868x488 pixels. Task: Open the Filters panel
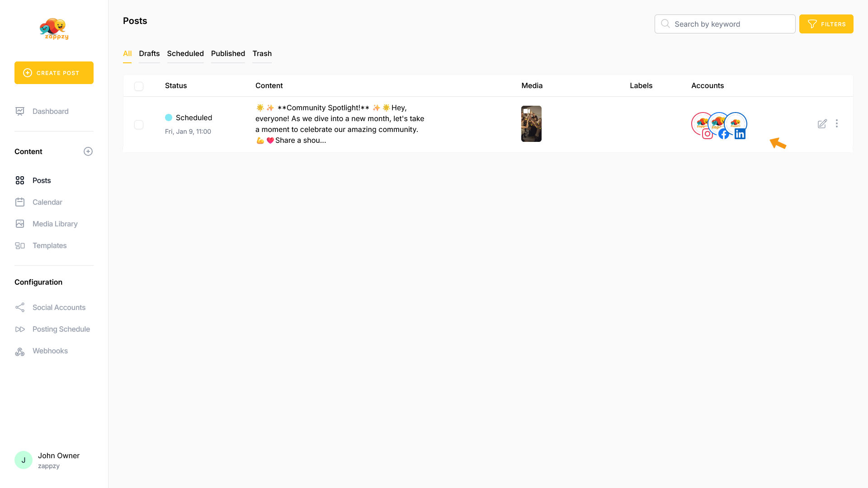click(x=826, y=24)
